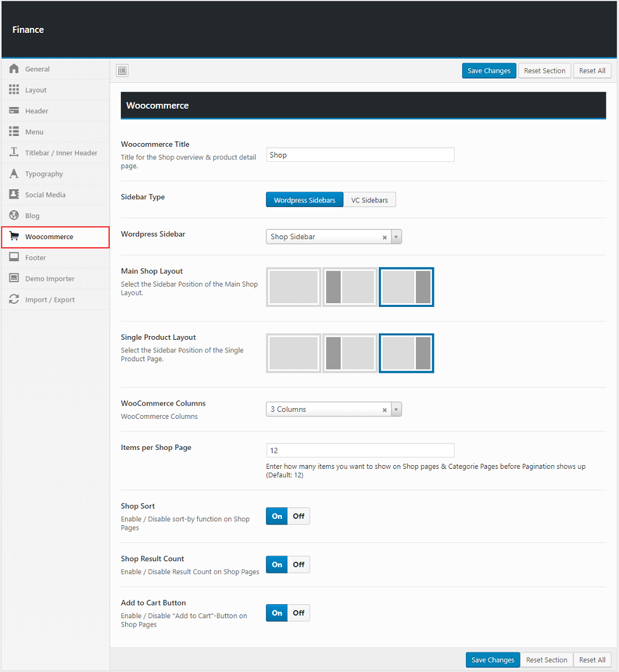Image resolution: width=619 pixels, height=672 pixels.
Task: Click the Typography letter icon
Action: (14, 173)
